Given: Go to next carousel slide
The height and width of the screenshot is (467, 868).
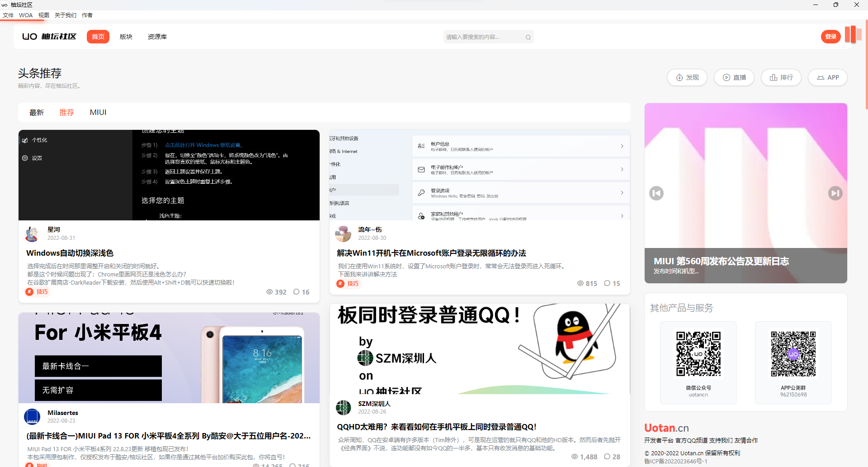Looking at the screenshot, I should tap(835, 193).
